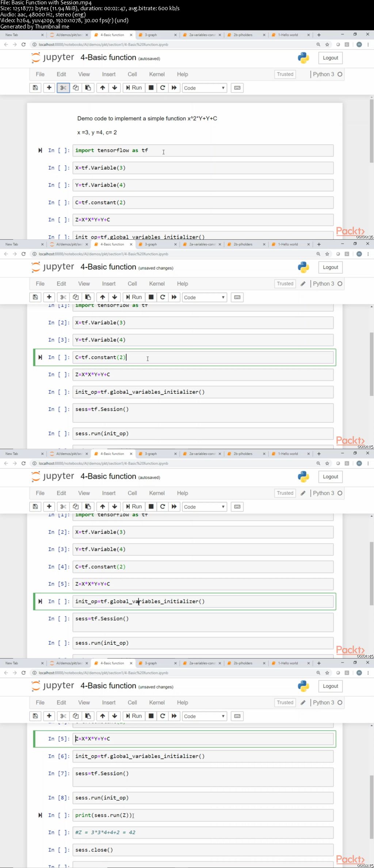Cut cells scissors icon in 00:01:45 frame
The height and width of the screenshot is (868, 374).
(63, 506)
